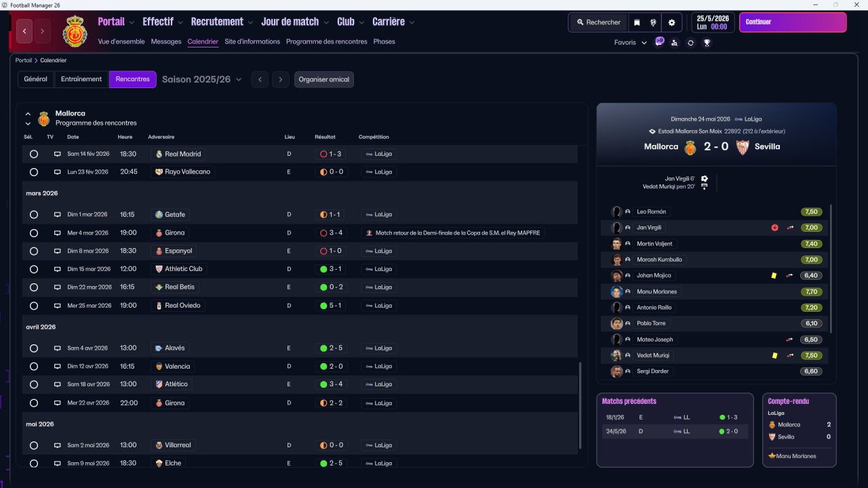Open the Portail dropdown menu
Screen dimensions: 868x488
click(116, 22)
